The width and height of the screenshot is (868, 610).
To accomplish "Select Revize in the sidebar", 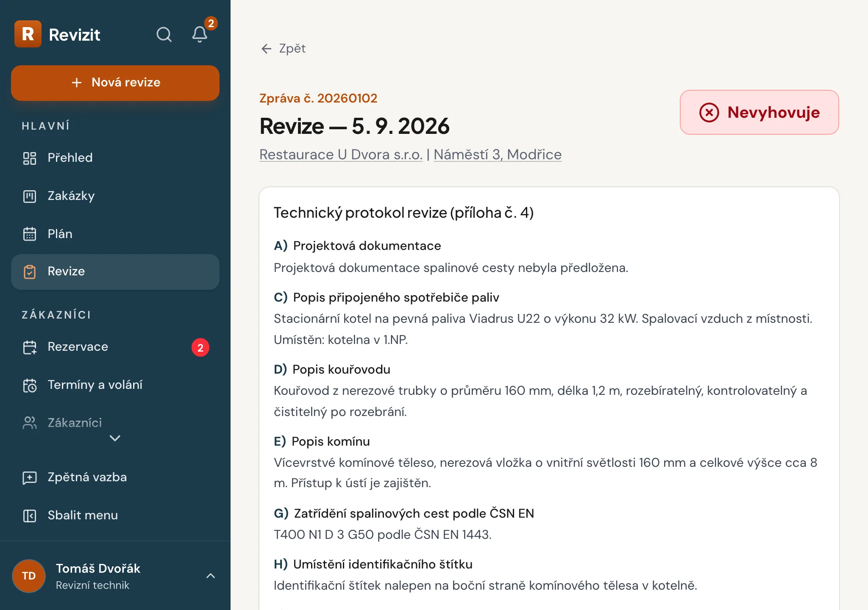I will (115, 272).
